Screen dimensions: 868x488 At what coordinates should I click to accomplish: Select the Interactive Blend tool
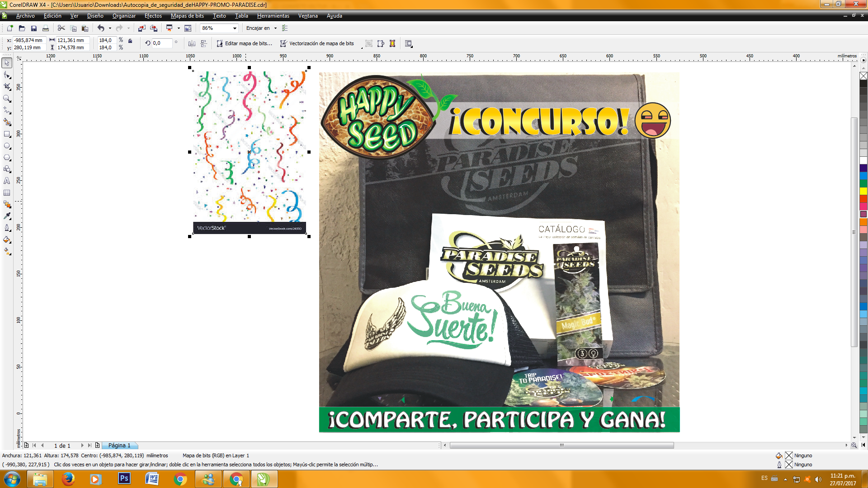pos(7,205)
